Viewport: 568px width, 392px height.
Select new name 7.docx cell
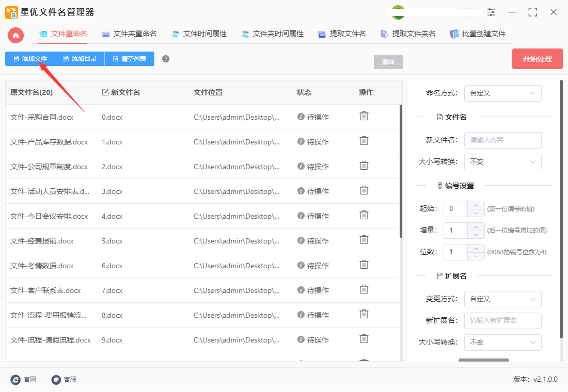point(112,290)
